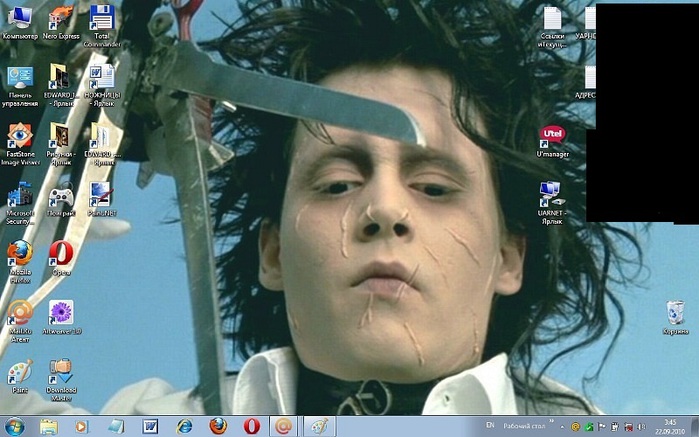Click Mail.Ru Agent tray icon

pos(575,427)
